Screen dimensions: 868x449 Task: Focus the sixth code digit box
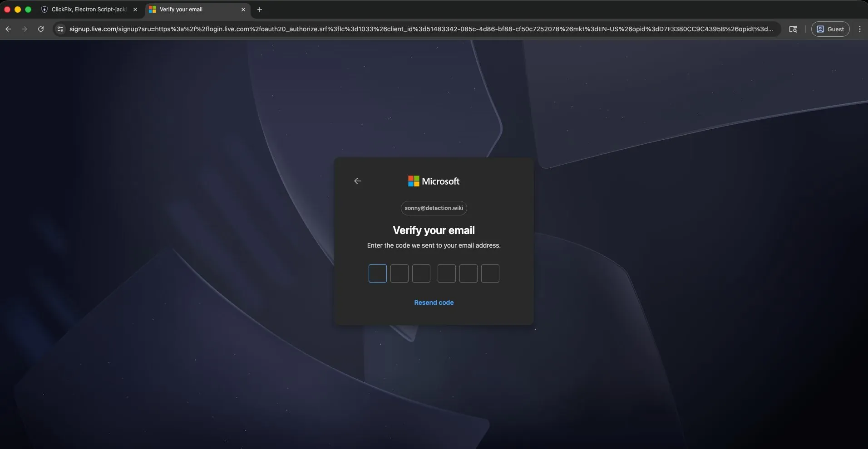490,273
